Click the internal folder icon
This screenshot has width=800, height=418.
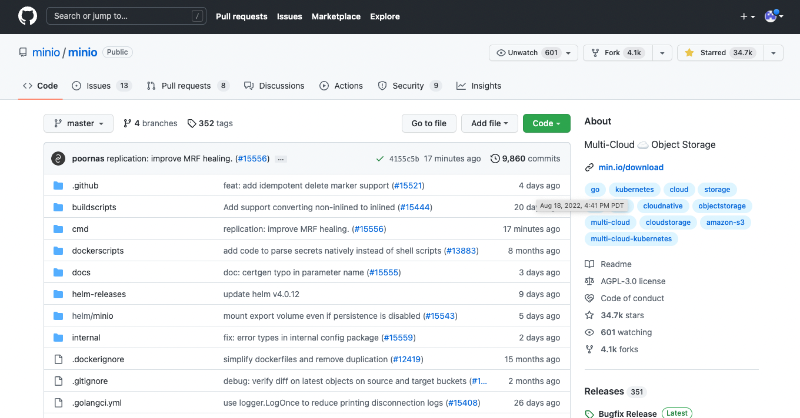[58, 338]
